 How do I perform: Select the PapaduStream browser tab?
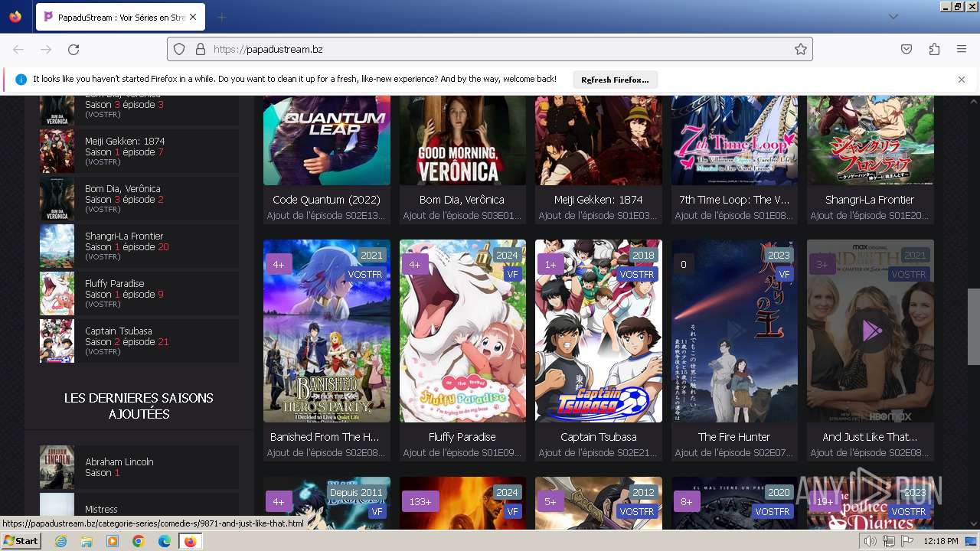(x=119, y=17)
